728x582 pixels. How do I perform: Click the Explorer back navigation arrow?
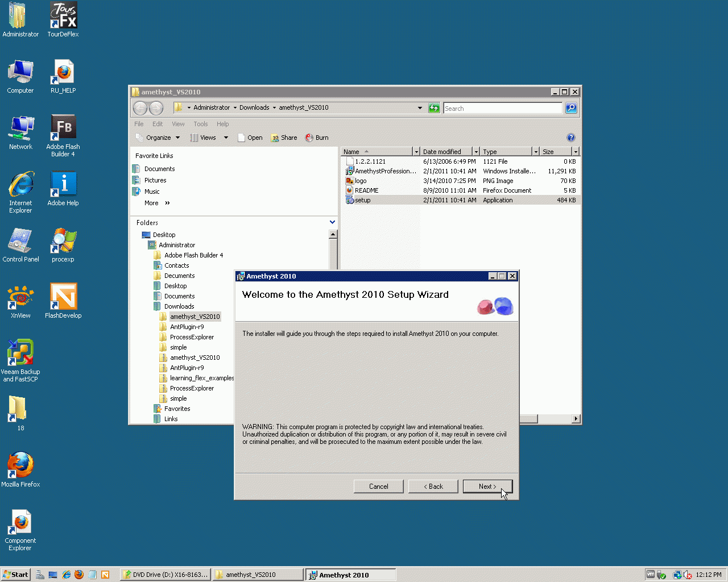(140, 108)
